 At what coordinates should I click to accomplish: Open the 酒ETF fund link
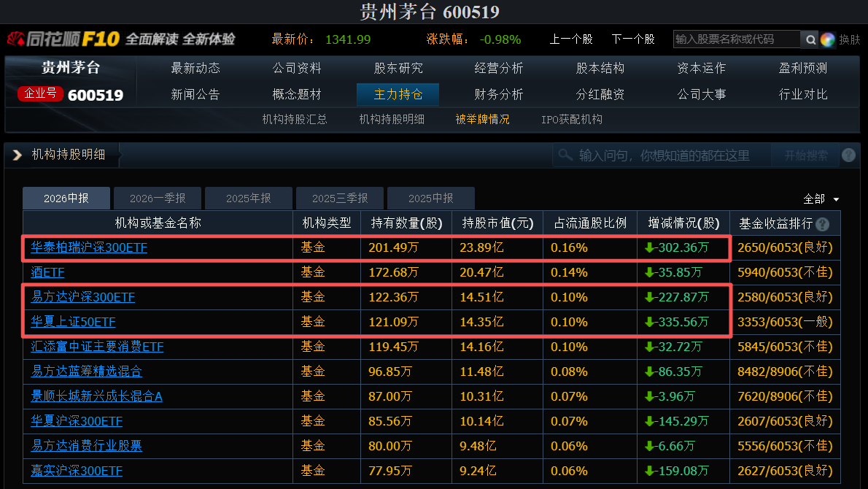[47, 272]
